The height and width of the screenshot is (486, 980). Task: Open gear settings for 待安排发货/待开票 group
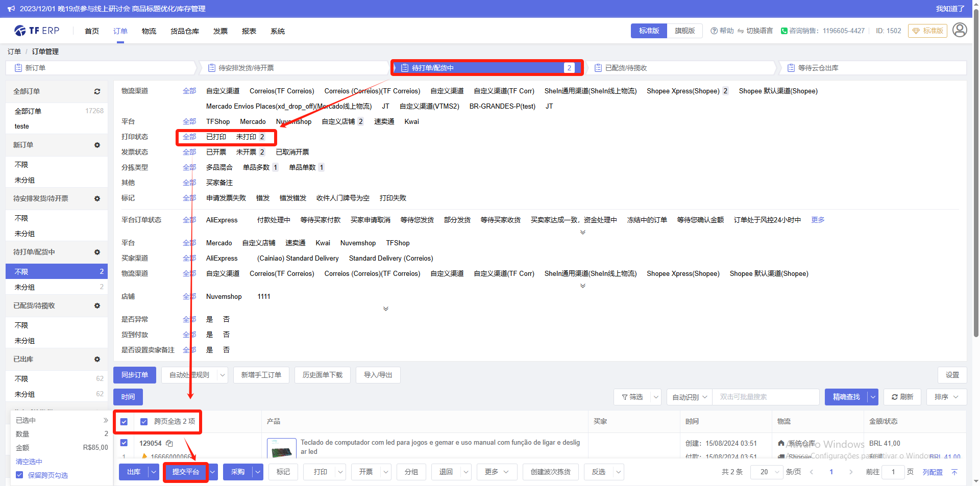tap(97, 198)
